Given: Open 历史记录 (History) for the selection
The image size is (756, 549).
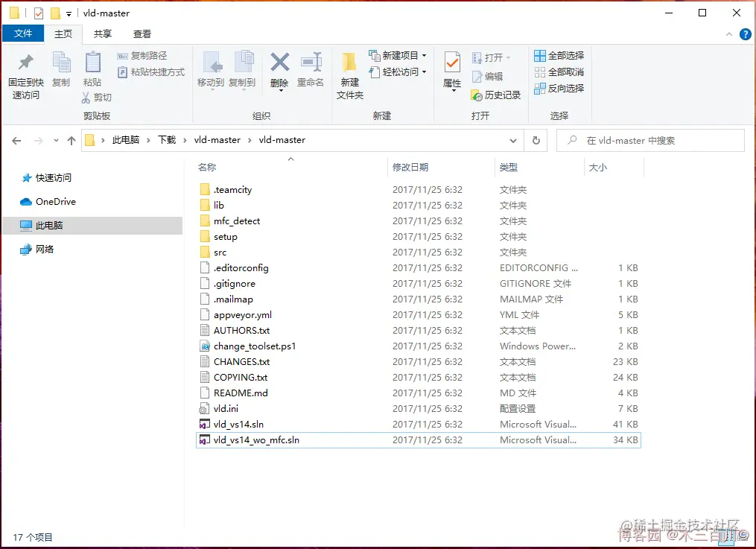Looking at the screenshot, I should (495, 95).
